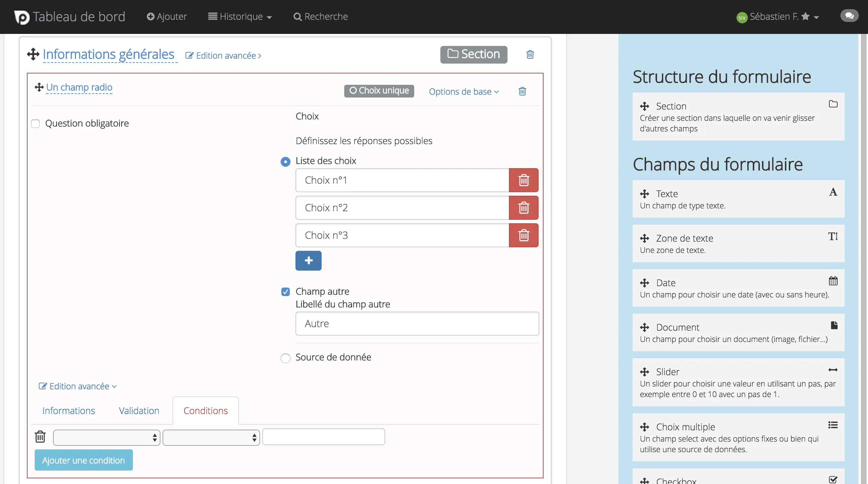Click the move handle of Zone de texte
Image resolution: width=868 pixels, height=484 pixels.
tap(645, 238)
